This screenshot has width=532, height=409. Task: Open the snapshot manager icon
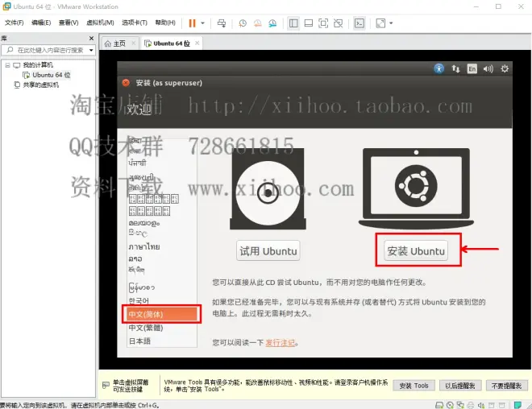(272, 23)
